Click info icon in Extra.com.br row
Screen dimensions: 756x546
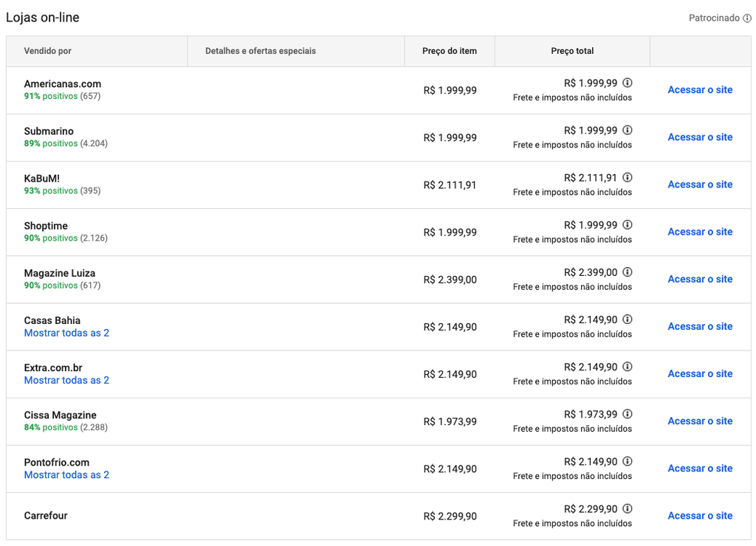tap(628, 367)
